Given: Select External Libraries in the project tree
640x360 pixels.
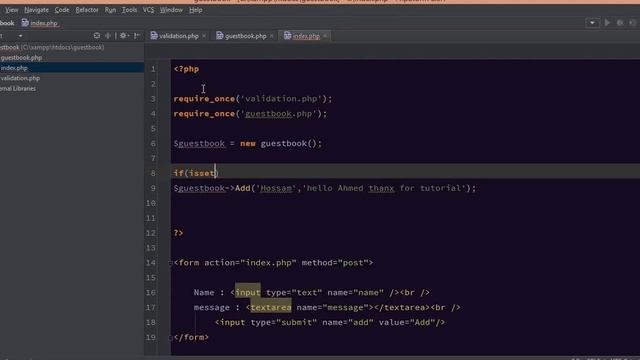Looking at the screenshot, I should pyautogui.click(x=18, y=88).
